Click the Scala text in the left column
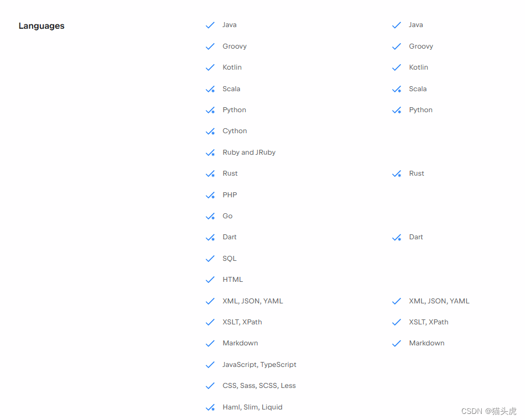The width and height of the screenshot is (525, 420). [x=231, y=89]
